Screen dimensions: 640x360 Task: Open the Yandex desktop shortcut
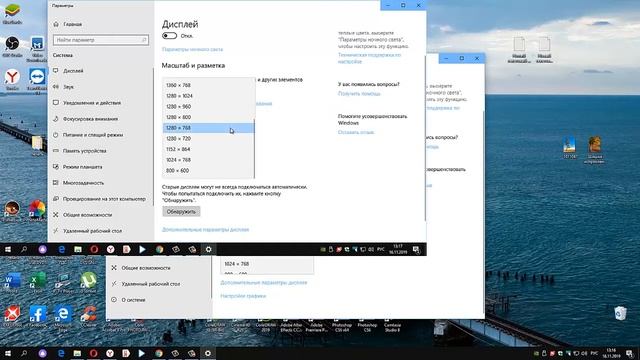12,79
